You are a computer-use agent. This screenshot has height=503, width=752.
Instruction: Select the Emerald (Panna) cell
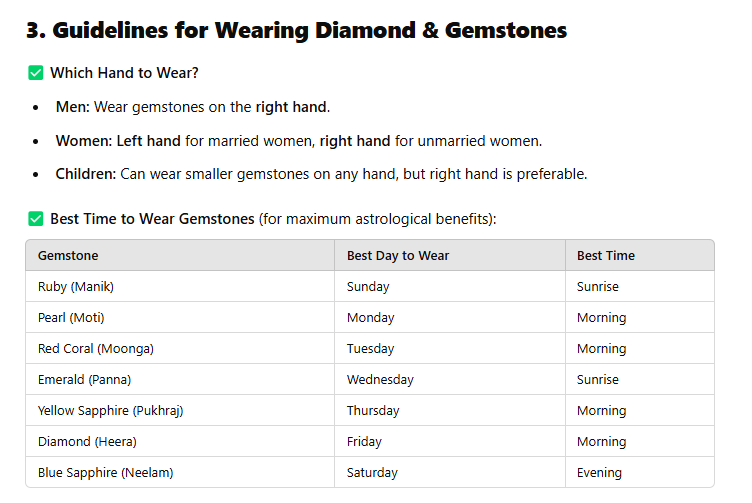180,379
